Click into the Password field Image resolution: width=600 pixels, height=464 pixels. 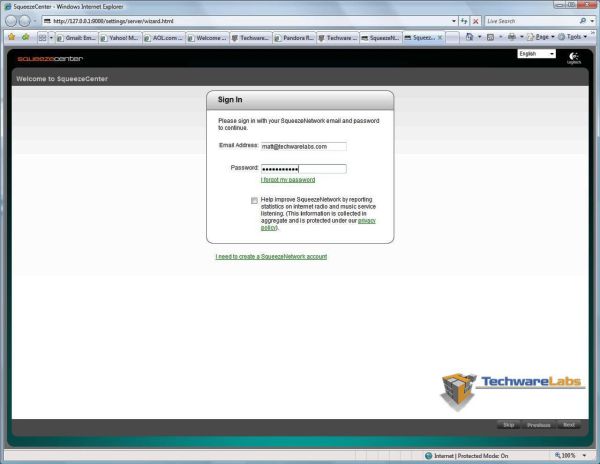pos(303,168)
